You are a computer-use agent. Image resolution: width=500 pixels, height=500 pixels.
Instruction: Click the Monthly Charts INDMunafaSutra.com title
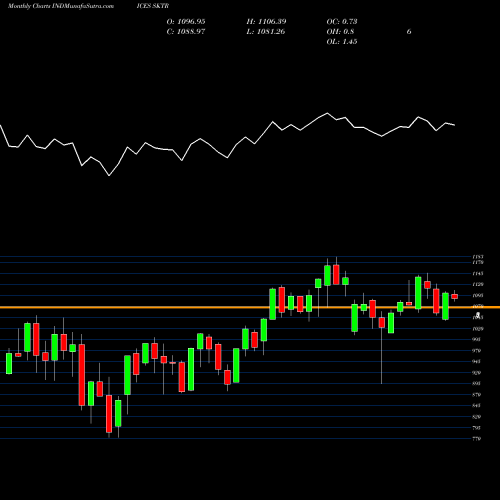(x=61, y=6)
